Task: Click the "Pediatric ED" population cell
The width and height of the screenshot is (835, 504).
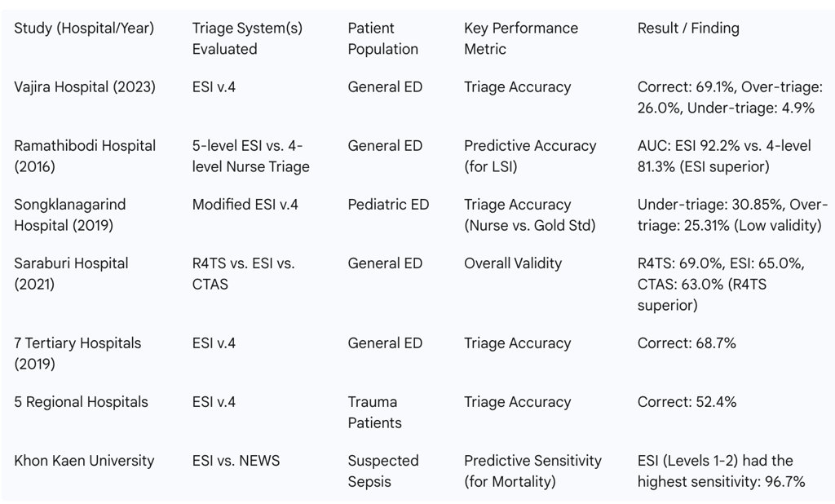Action: click(x=388, y=205)
